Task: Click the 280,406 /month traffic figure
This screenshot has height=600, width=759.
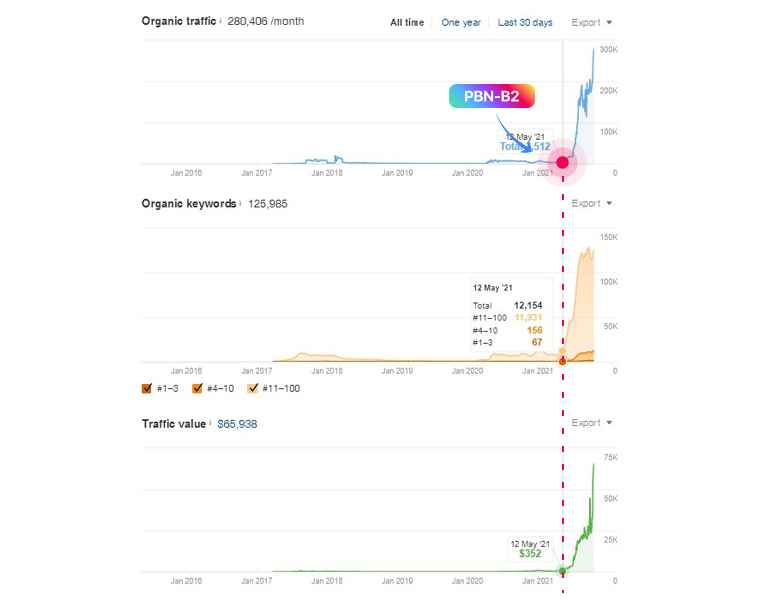Action: 266,21
